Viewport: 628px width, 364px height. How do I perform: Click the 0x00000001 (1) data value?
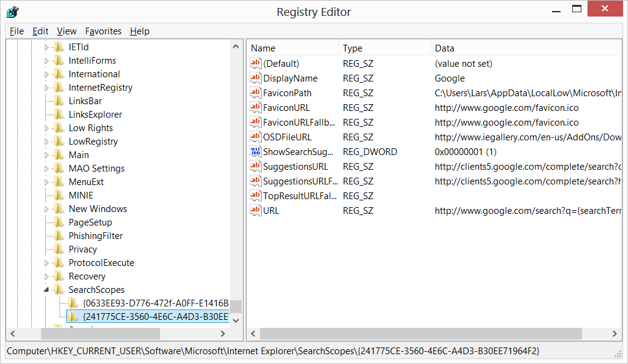(x=465, y=151)
